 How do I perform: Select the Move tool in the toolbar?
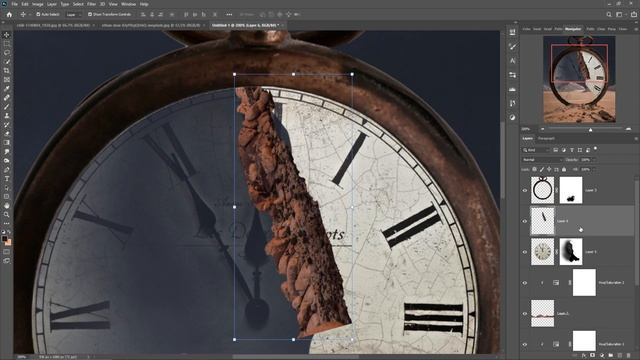(x=7, y=35)
